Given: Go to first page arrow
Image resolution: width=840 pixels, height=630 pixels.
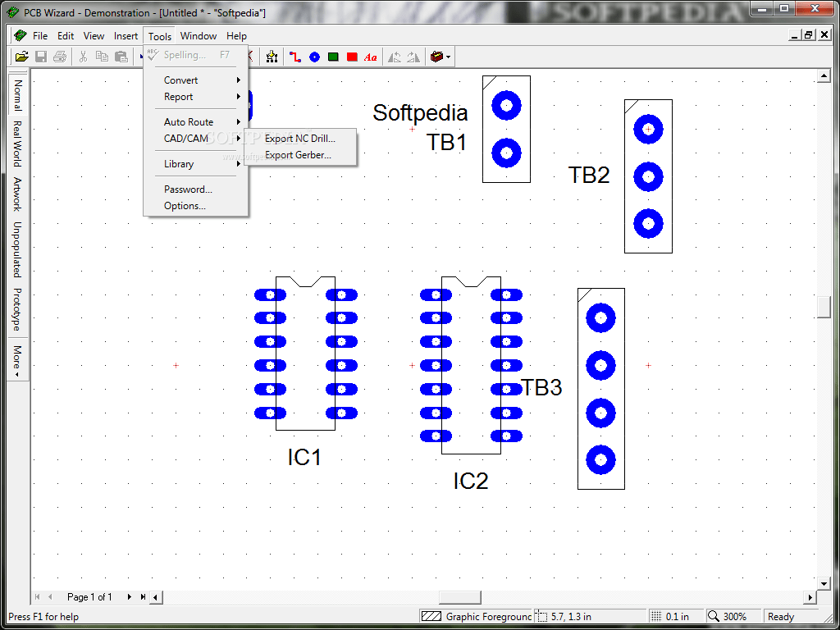Looking at the screenshot, I should 38,597.
